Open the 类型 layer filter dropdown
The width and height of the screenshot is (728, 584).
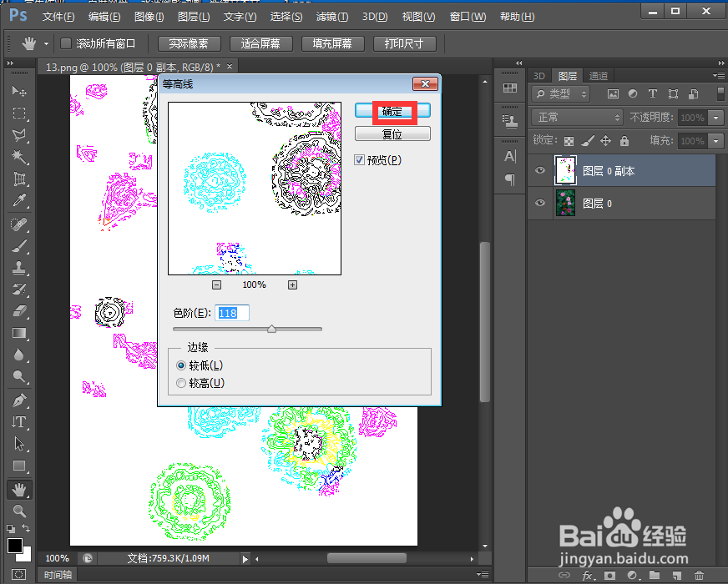(x=559, y=93)
